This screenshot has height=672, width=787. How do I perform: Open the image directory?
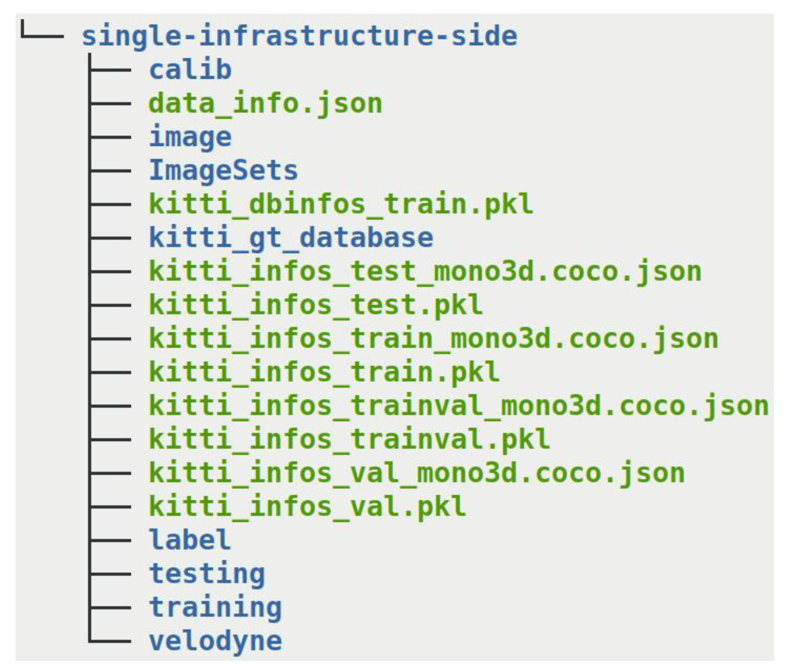tap(190, 137)
